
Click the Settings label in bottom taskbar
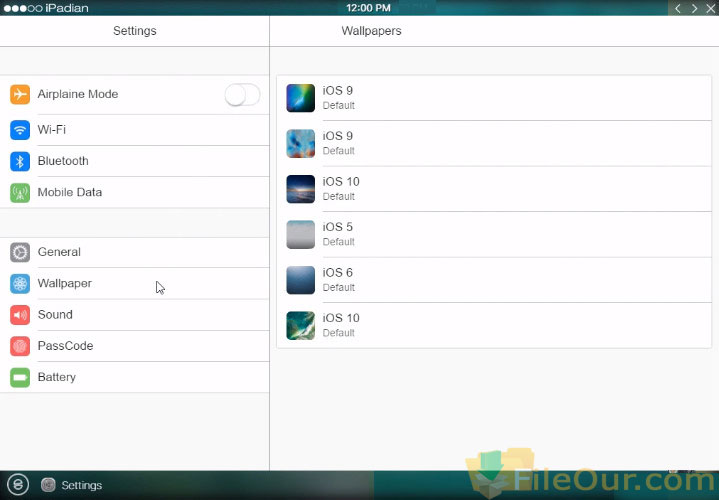point(82,485)
